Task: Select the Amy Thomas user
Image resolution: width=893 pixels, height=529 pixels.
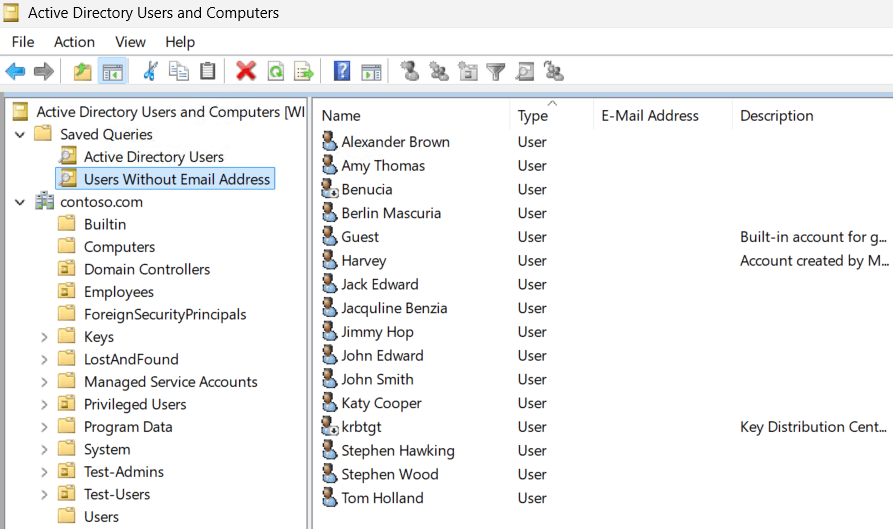Action: [x=383, y=166]
